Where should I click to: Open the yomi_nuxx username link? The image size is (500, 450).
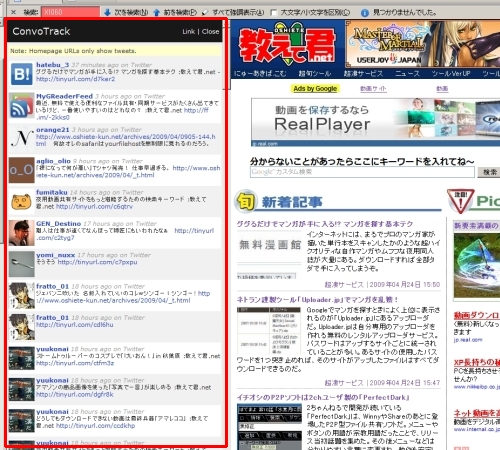pyautogui.click(x=56, y=255)
